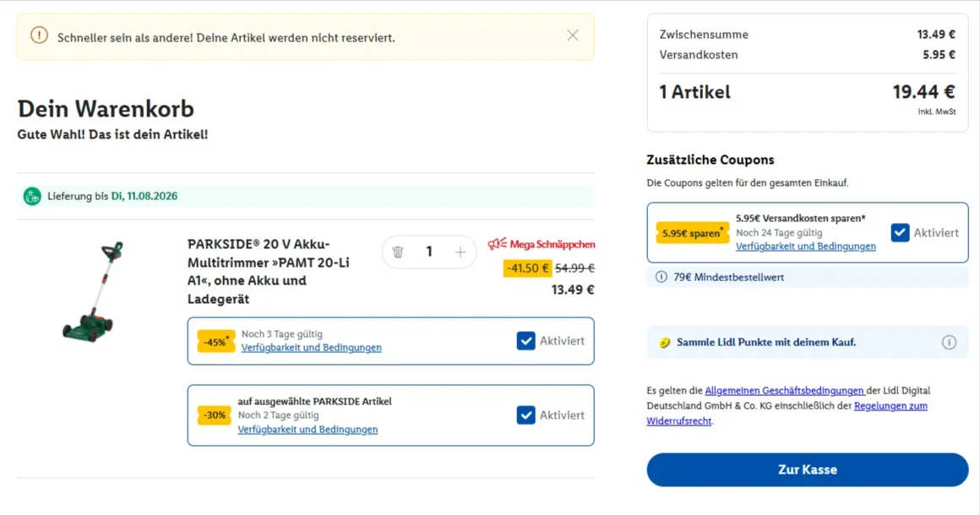Click the PARKSIDE 20 V Akku-Multitrimmer title

(x=269, y=272)
